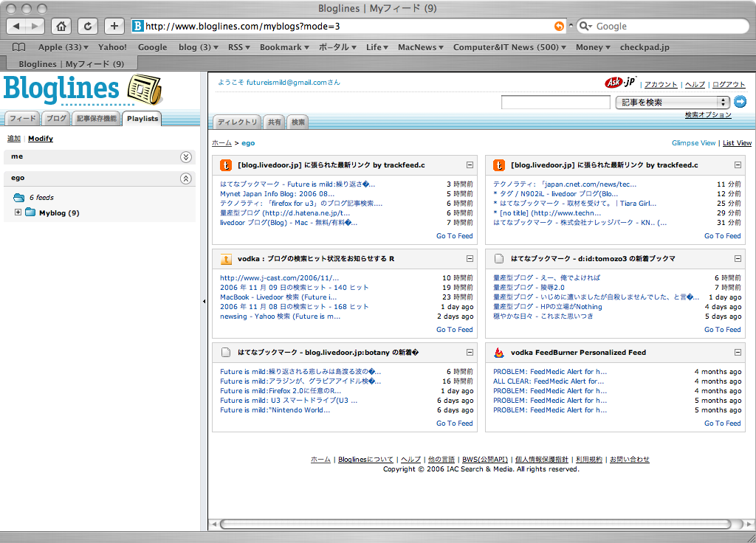Open the MacNews bookmarks dropdown
Viewport: 756px width, 543px height.
pos(420,47)
